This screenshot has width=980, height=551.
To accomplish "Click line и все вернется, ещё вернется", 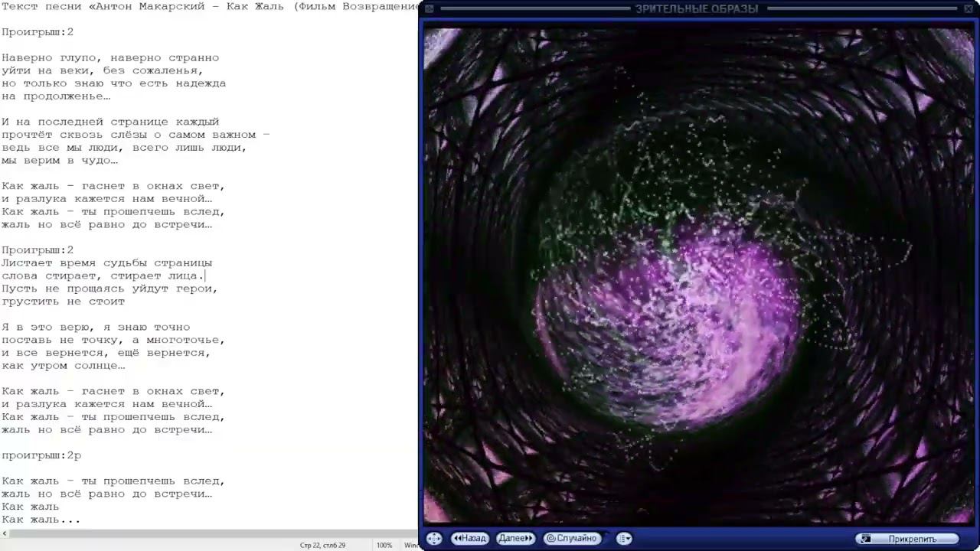I will [106, 353].
